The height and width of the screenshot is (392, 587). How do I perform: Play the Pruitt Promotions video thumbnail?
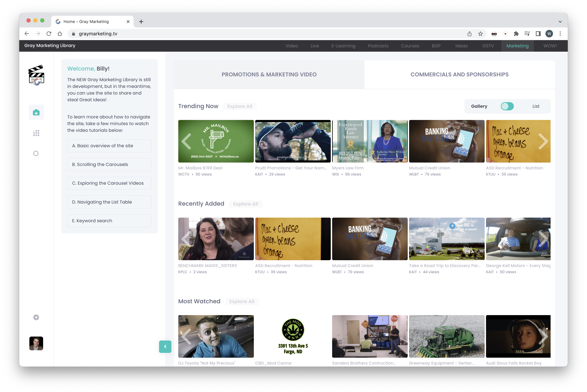click(x=293, y=141)
